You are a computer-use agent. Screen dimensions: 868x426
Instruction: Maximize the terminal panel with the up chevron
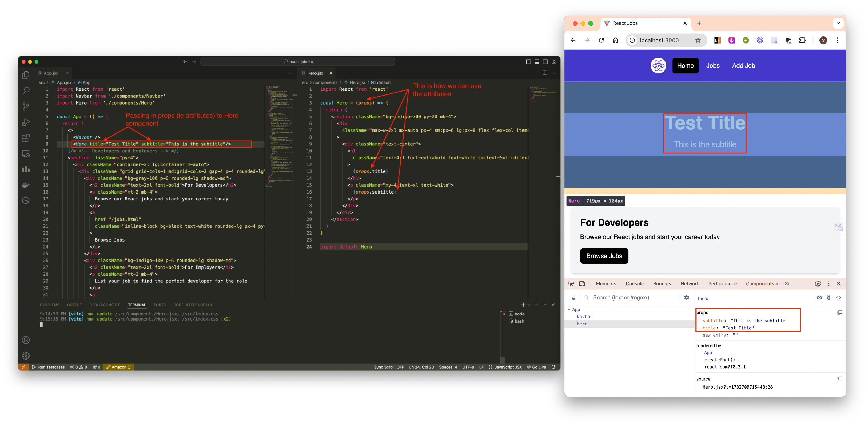coord(544,305)
